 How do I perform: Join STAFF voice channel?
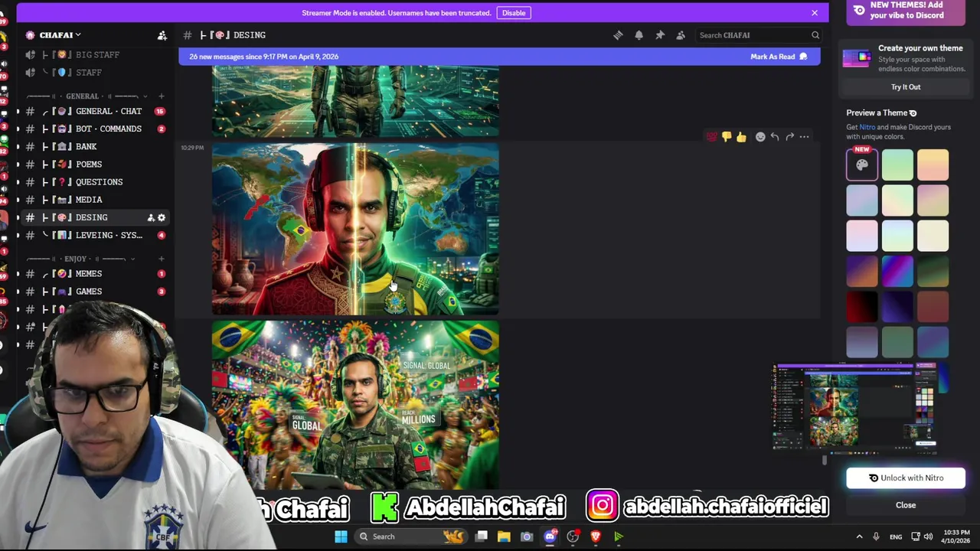[96, 73]
